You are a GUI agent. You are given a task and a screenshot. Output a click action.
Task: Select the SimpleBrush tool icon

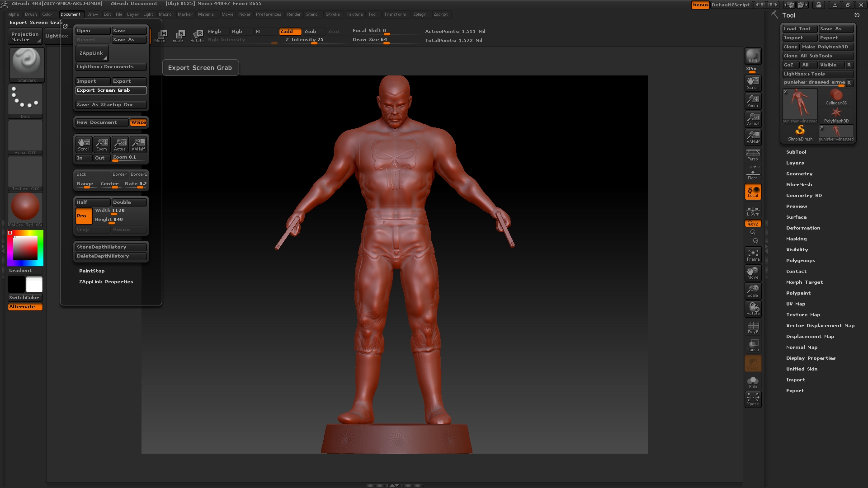pyautogui.click(x=800, y=133)
